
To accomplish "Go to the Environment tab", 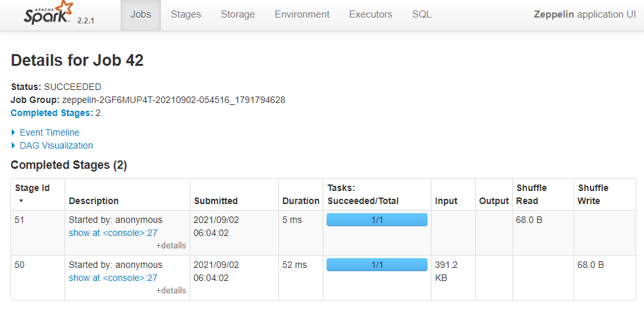I will tap(302, 15).
